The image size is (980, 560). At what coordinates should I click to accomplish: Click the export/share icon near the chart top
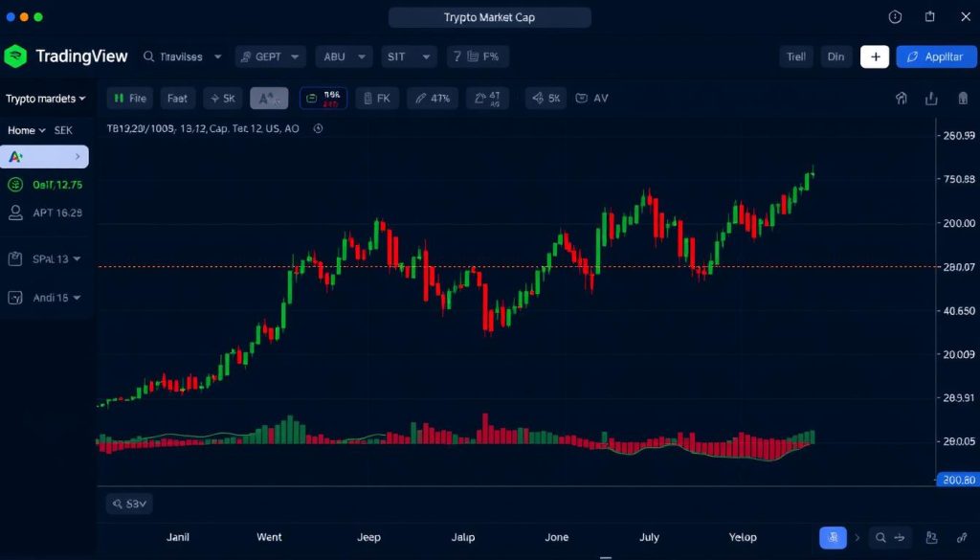click(x=929, y=98)
